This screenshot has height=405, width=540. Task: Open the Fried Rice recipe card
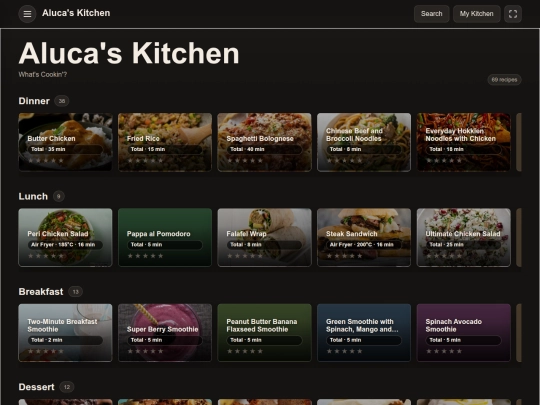(x=165, y=142)
